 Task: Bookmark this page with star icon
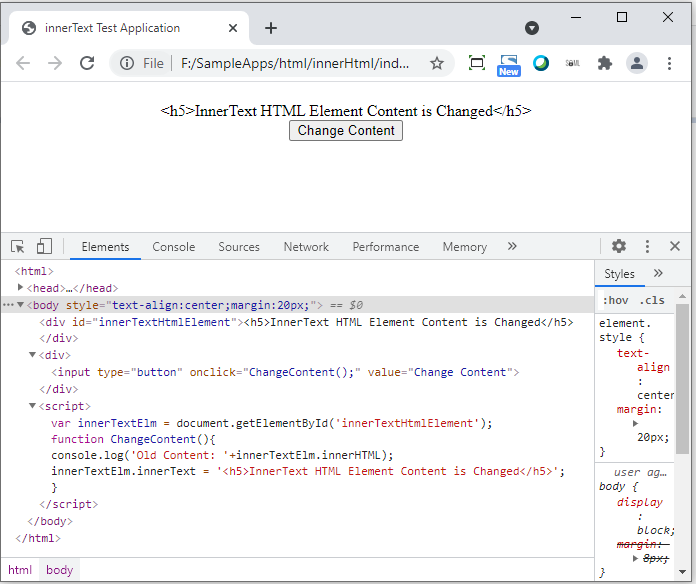click(x=437, y=63)
